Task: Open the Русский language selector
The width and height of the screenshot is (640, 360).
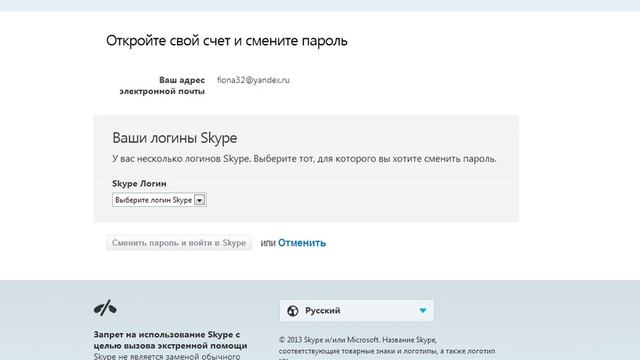Action: [357, 311]
